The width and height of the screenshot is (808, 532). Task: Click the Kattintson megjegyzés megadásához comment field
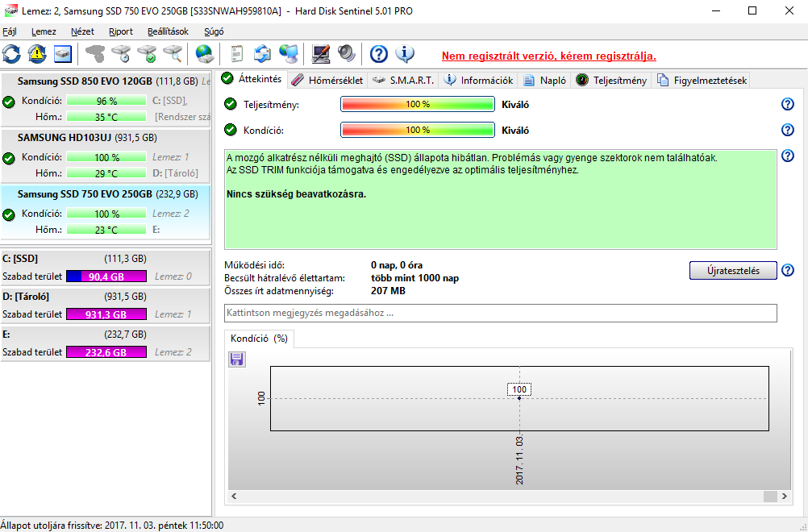(500, 313)
